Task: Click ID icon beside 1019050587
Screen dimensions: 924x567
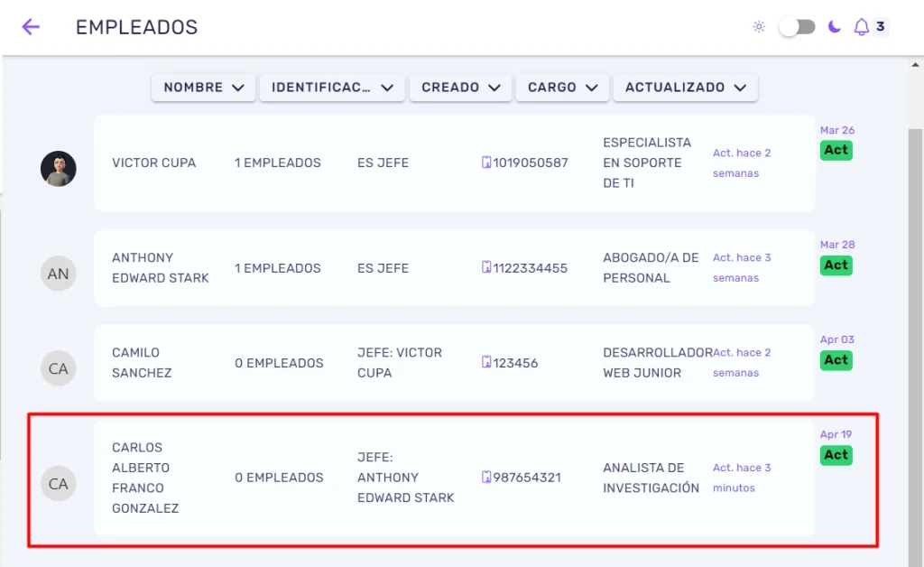Action: 486,163
